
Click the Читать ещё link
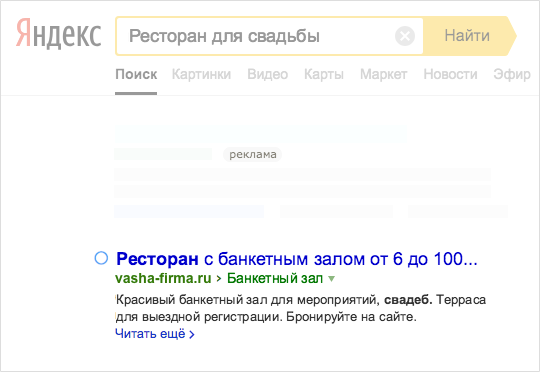(x=155, y=334)
